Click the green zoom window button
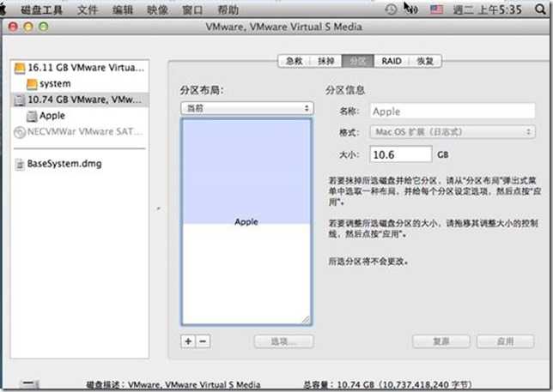 pos(44,27)
